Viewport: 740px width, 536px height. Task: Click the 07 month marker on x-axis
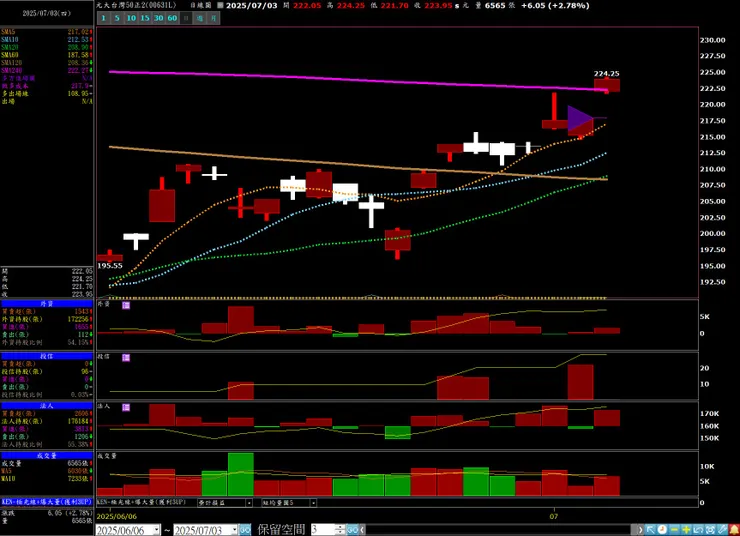coord(554,516)
